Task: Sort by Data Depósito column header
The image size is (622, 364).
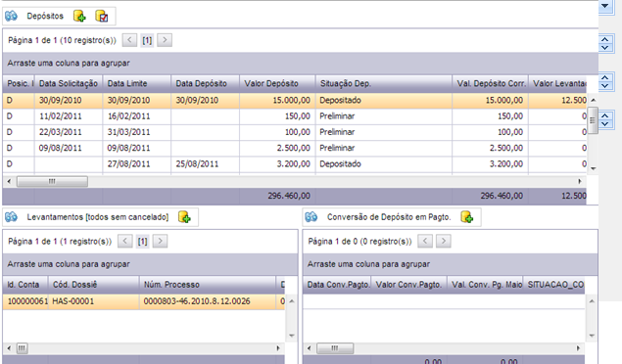Action: (x=205, y=83)
